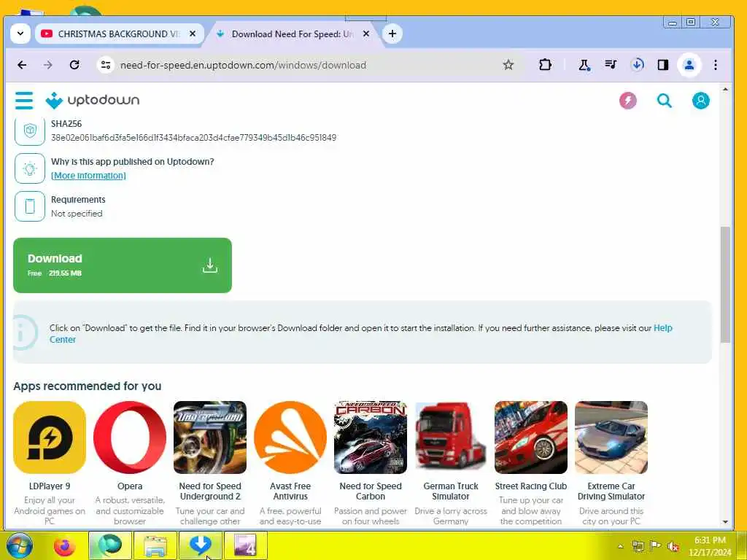This screenshot has width=747, height=560.
Task: Open the browser three-dot menu
Action: [715, 65]
